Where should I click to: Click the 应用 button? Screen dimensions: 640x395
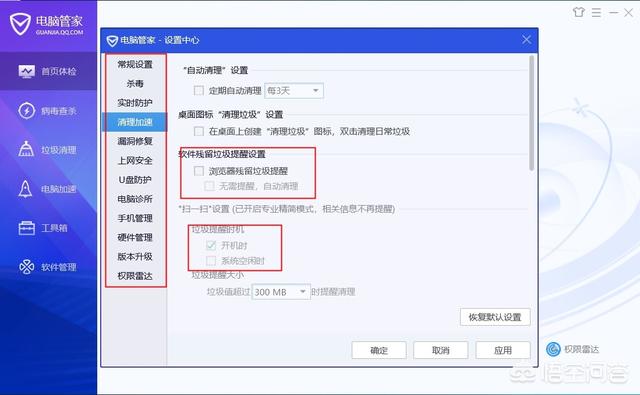[x=503, y=350]
